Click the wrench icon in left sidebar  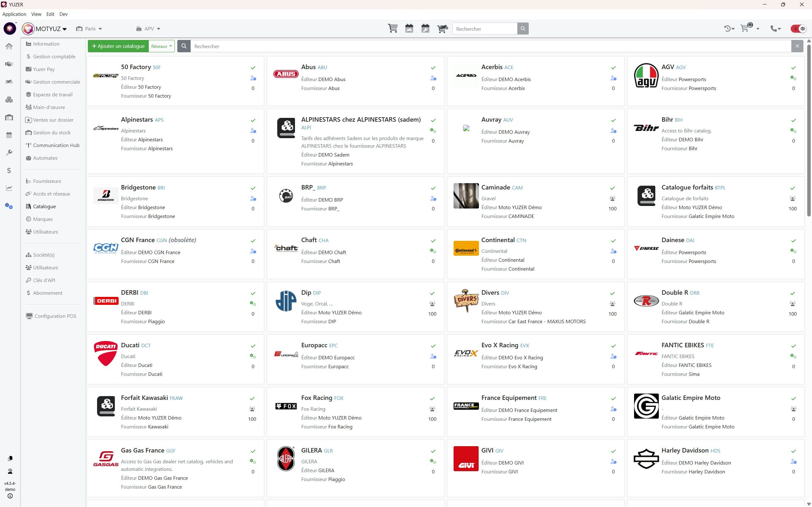click(x=9, y=152)
